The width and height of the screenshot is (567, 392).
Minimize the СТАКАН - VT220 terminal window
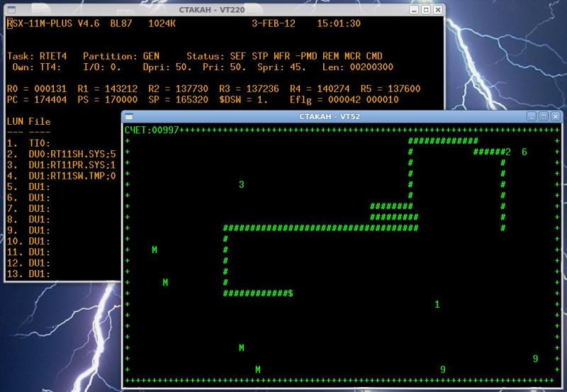(412, 10)
